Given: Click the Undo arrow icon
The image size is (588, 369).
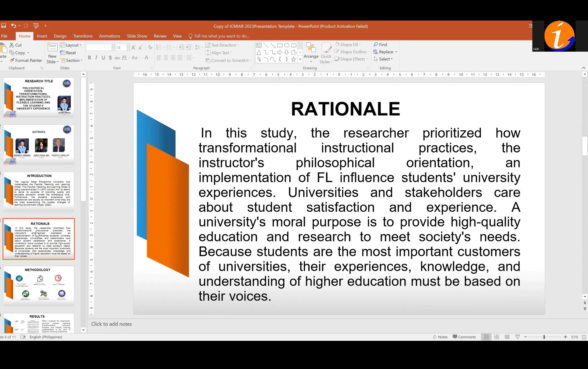Looking at the screenshot, I should 13,26.
